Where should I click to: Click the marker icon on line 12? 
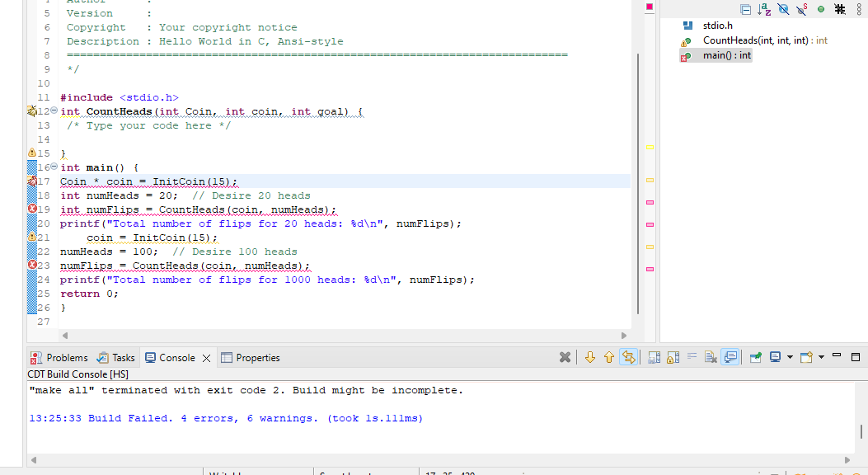pos(32,111)
